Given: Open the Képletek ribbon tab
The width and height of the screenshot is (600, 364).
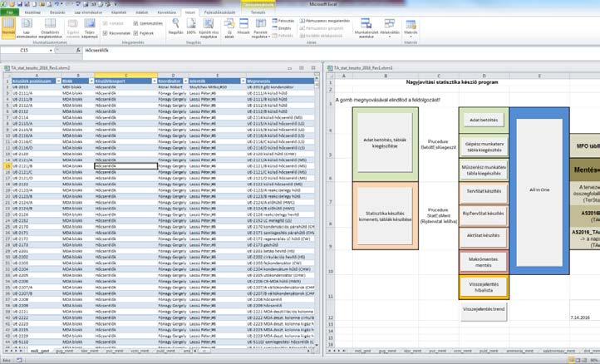Looking at the screenshot, I should (119, 12).
